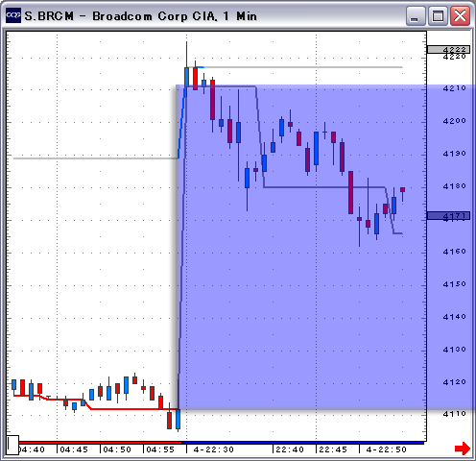Click the 4200 price scale label
The image size is (476, 461).
point(454,121)
